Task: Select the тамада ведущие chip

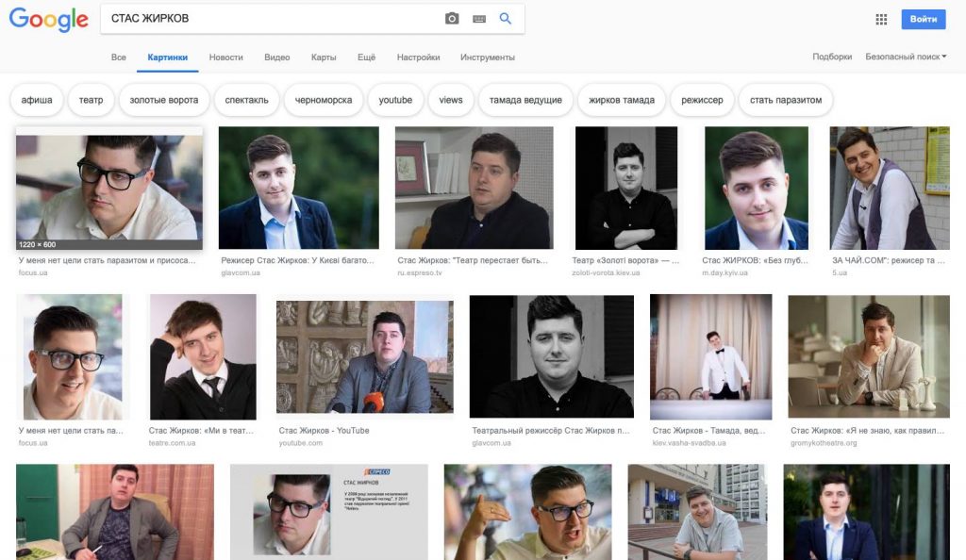Action: pyautogui.click(x=525, y=100)
